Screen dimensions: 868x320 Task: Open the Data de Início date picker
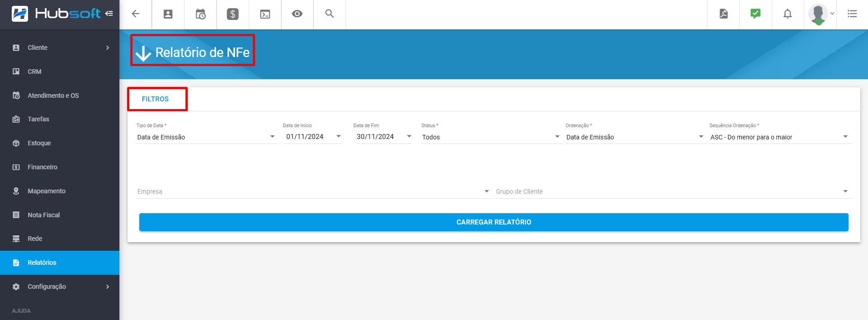313,137
